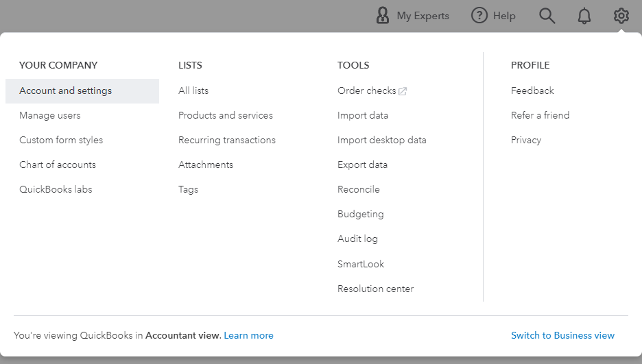Image resolution: width=642 pixels, height=364 pixels.
Task: Open Import desktop data tool
Action: click(382, 140)
